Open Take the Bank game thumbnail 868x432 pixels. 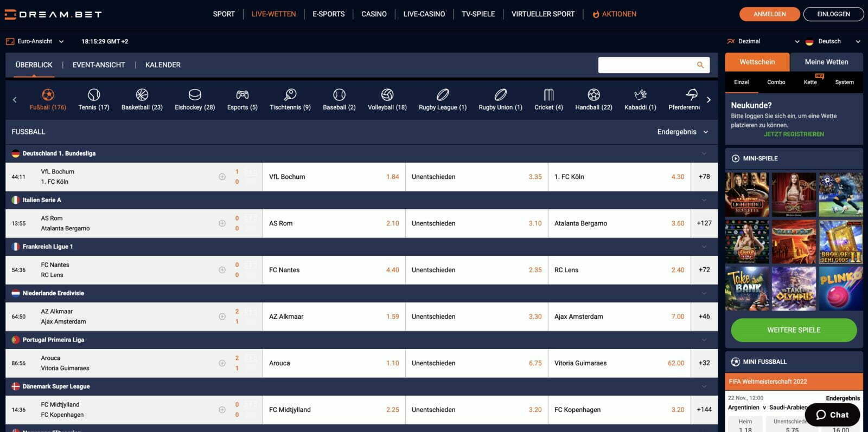(x=747, y=288)
